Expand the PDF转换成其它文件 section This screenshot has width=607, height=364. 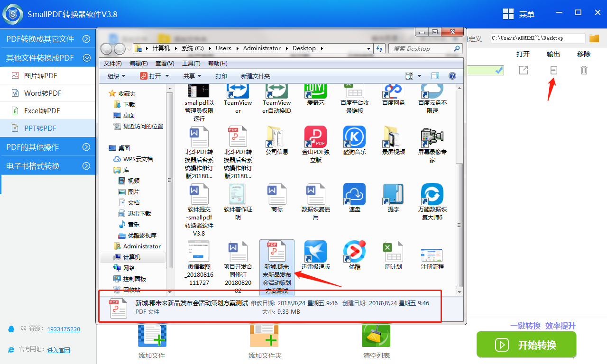point(47,39)
